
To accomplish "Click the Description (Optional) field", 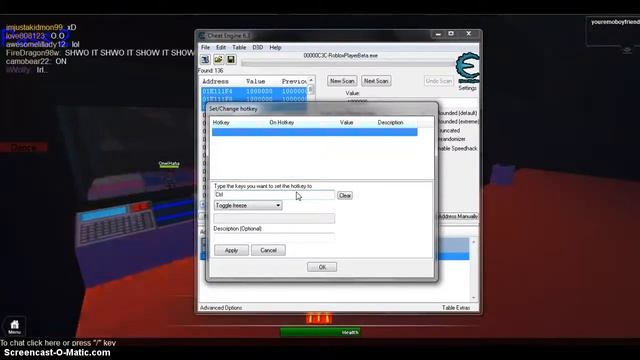I will tap(274, 237).
